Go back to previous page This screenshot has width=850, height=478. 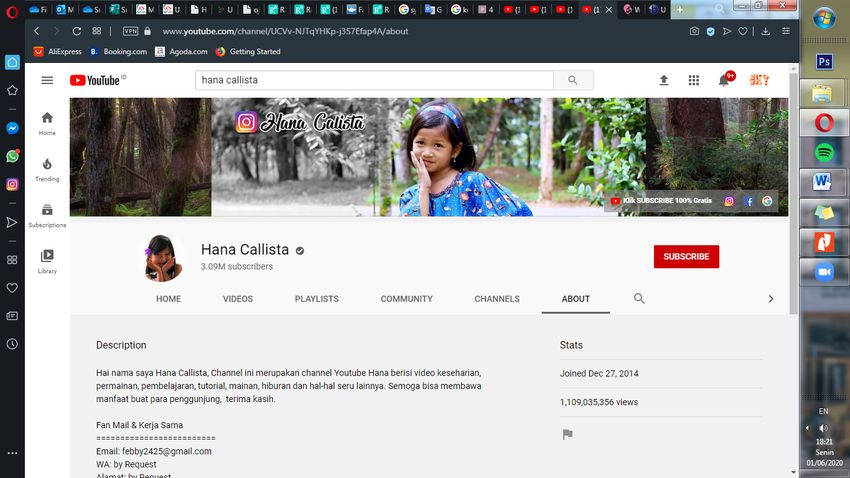36,31
